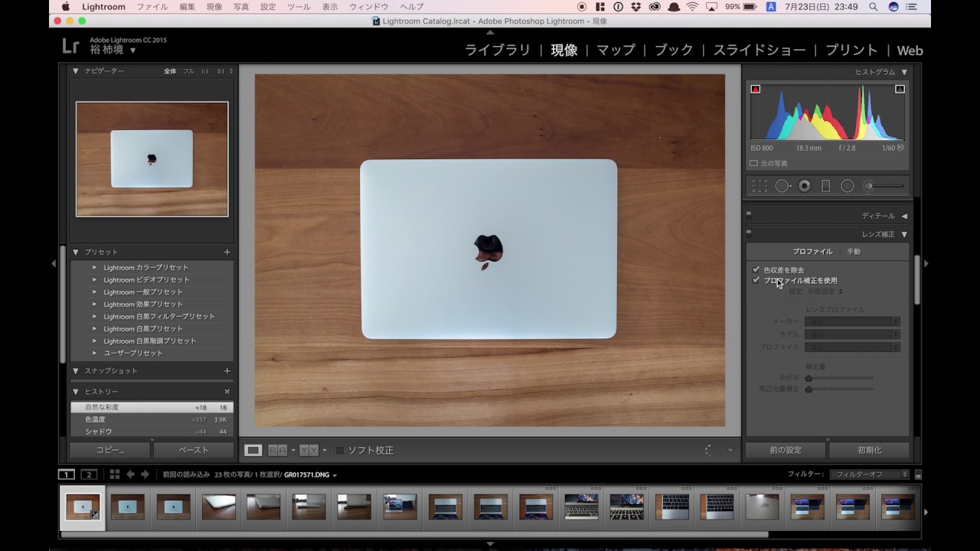Uncheck 色収差を除去 checkbox
980x551 pixels.
click(756, 269)
